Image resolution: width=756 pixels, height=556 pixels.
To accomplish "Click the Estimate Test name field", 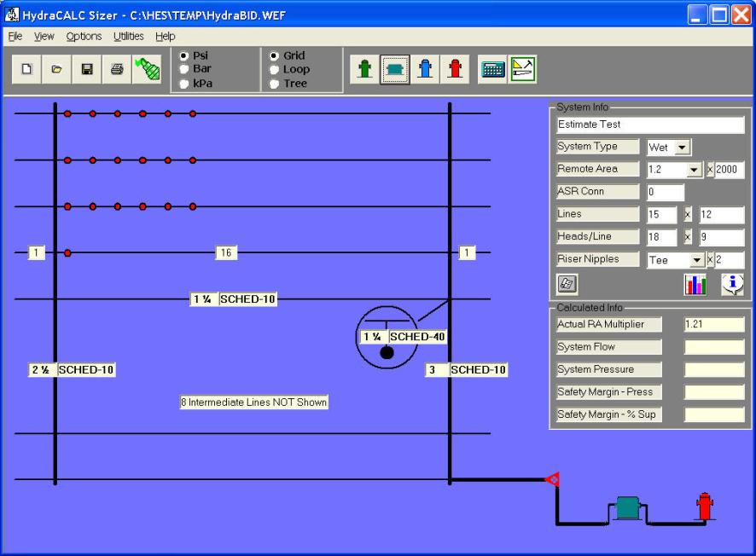I will pos(650,125).
